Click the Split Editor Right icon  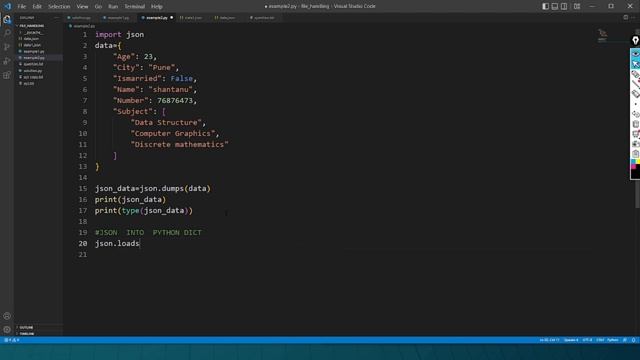click(626, 18)
